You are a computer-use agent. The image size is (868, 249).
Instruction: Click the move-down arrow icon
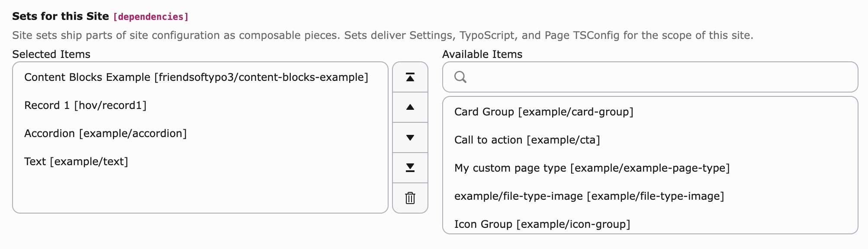410,137
